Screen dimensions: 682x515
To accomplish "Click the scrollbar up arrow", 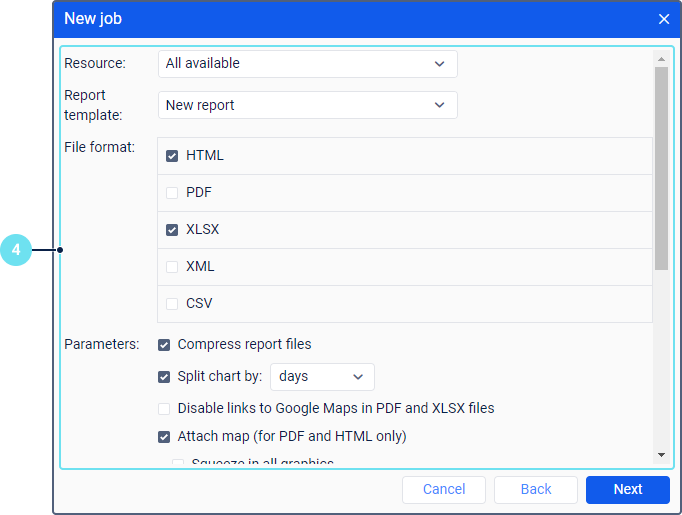I will point(661,58).
